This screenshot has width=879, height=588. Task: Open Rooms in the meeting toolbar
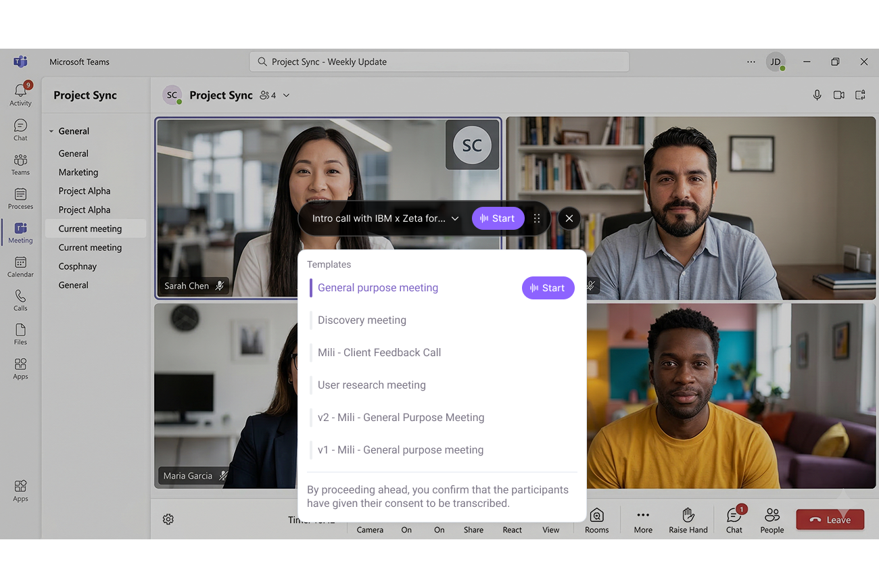[x=596, y=520]
